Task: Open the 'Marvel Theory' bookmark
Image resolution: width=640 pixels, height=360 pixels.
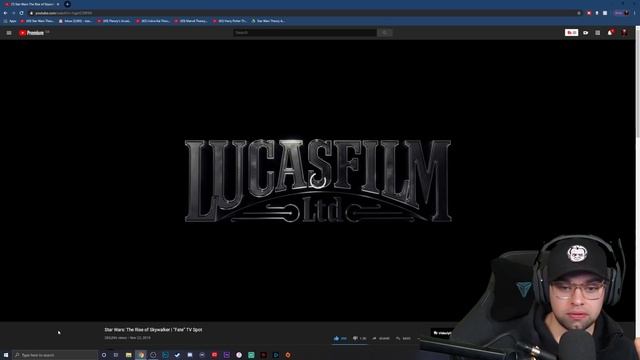Action: pos(191,21)
